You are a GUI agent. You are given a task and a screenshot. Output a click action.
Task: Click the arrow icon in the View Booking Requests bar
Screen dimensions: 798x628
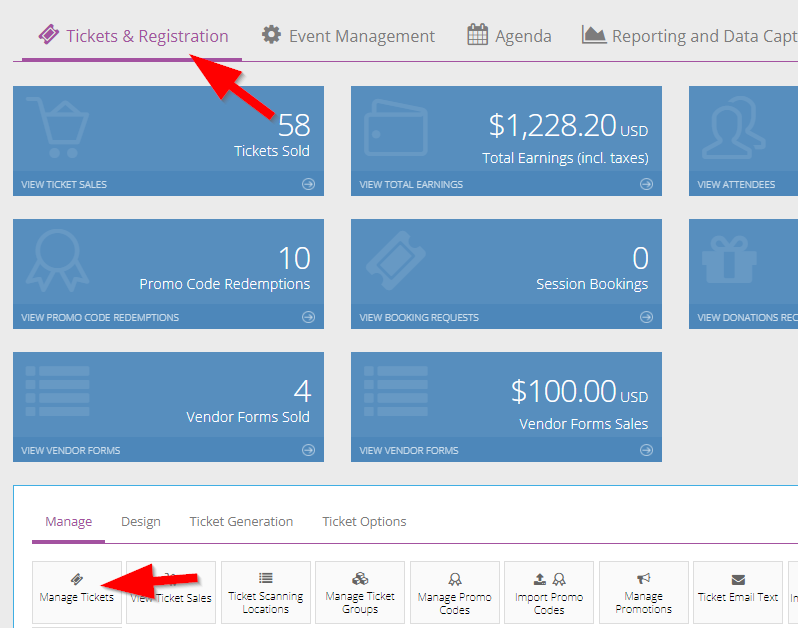pyautogui.click(x=646, y=317)
